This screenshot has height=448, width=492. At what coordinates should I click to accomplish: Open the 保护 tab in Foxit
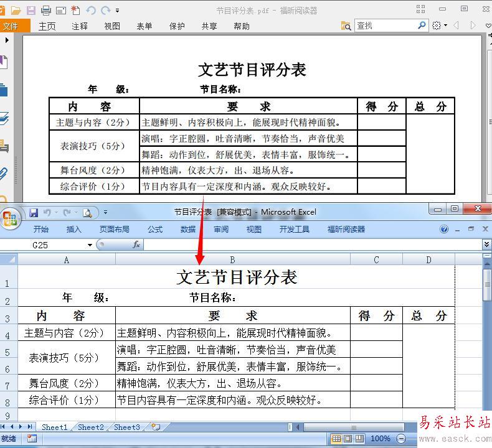coord(177,26)
